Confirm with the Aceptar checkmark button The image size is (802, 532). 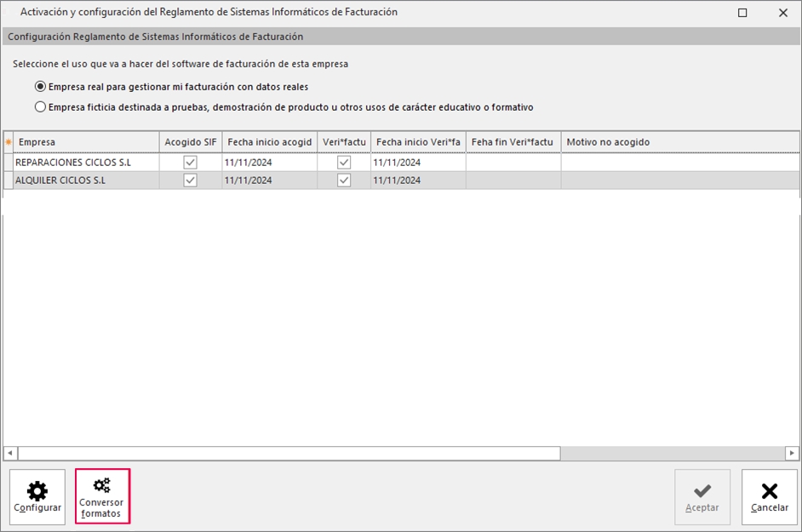pyautogui.click(x=702, y=497)
